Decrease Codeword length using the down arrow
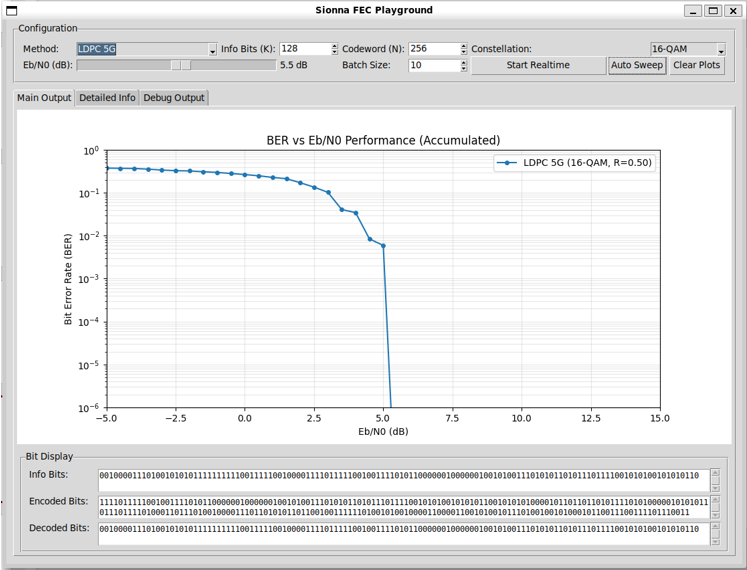This screenshot has width=747, height=570. (463, 52)
